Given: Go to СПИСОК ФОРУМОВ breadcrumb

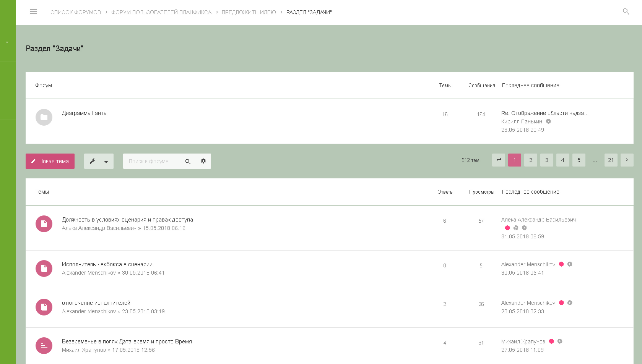Looking at the screenshot, I should pos(76,12).
